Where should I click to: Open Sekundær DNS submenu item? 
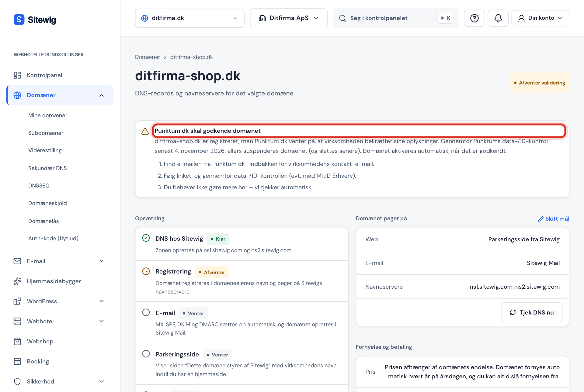point(47,168)
